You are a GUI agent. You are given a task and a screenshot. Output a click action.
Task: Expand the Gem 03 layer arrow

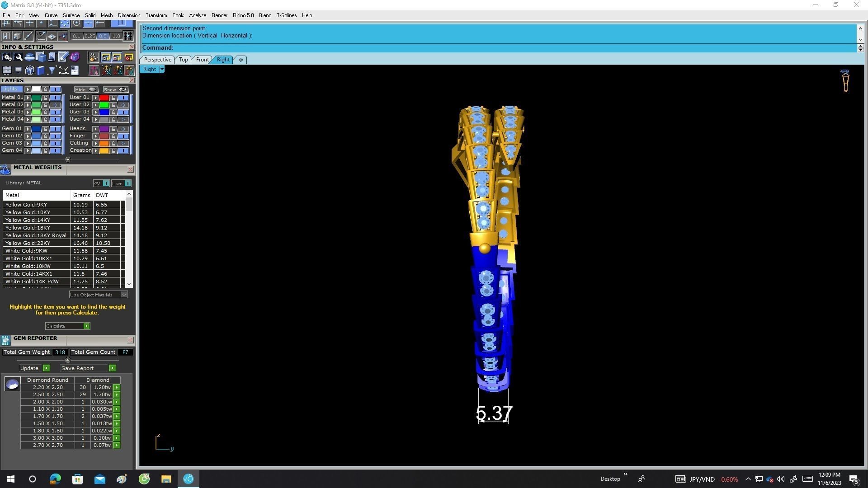click(28, 143)
